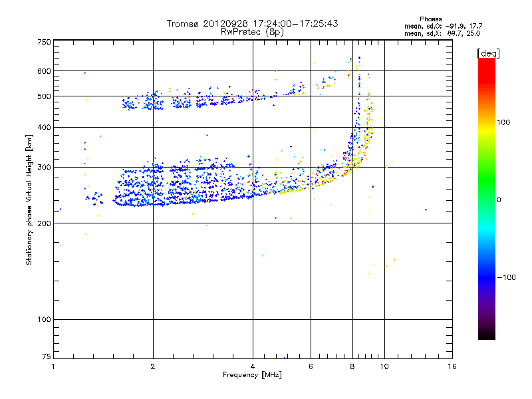Image resolution: width=532 pixels, height=399 pixels.
Task: Click the '[deg]' colorbar unit label
Action: (488, 53)
